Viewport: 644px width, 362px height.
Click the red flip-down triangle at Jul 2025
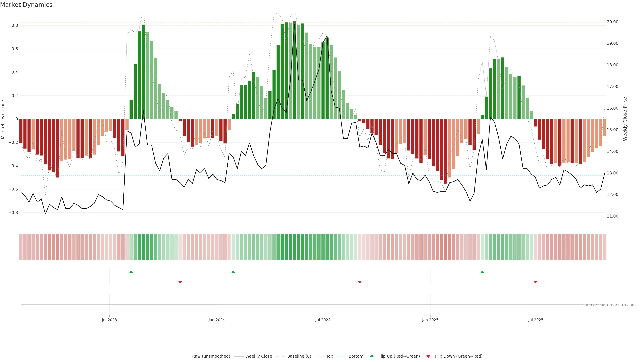pos(535,282)
